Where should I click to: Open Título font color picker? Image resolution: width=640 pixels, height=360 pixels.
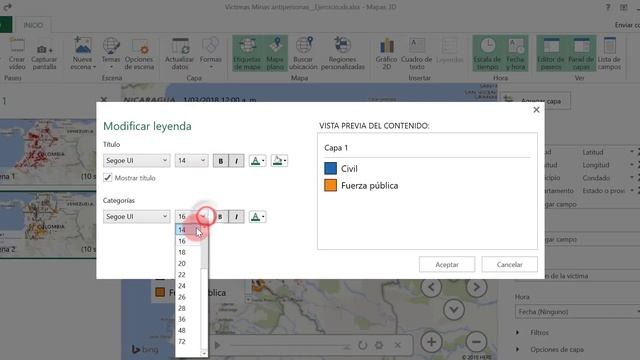click(x=257, y=161)
